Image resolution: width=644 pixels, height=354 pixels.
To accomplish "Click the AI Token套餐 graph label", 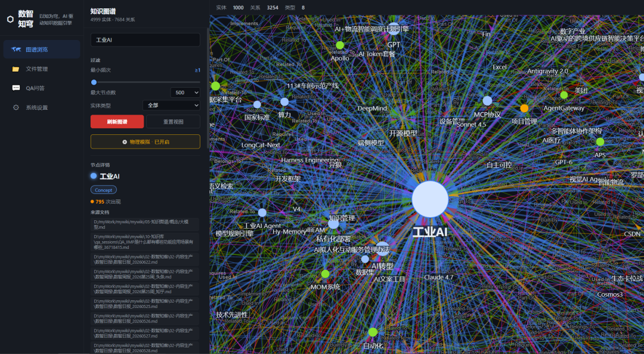I will tap(377, 54).
